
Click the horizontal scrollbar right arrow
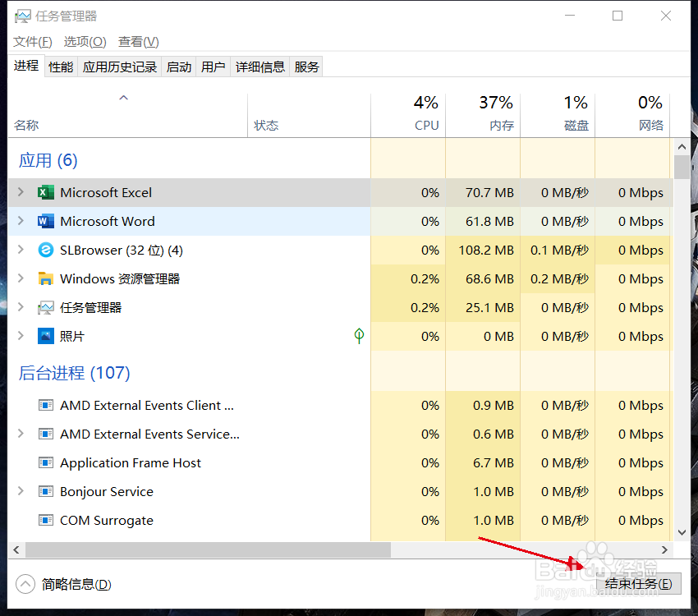tap(664, 549)
